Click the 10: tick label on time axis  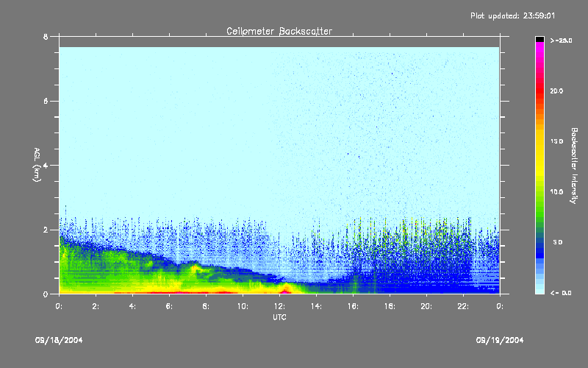(243, 306)
